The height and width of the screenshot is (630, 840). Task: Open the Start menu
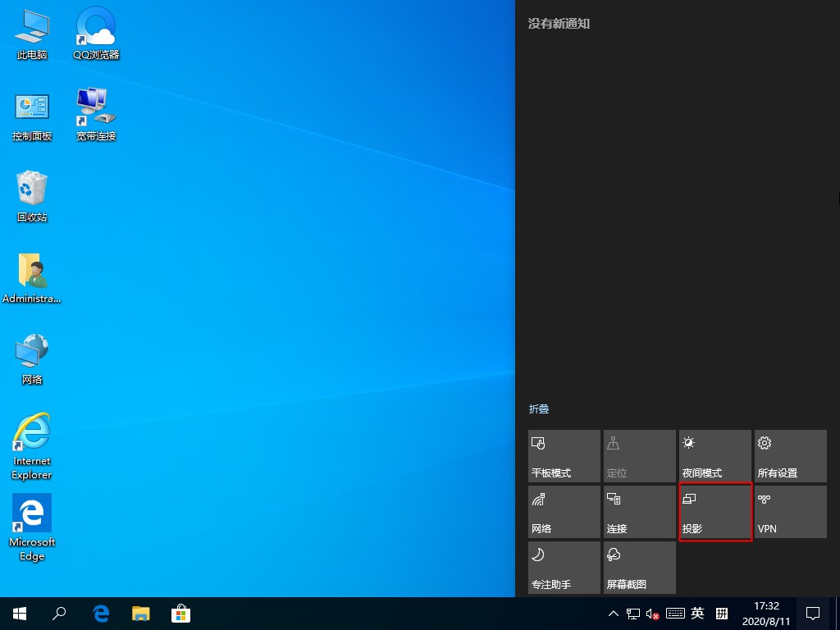(19, 613)
